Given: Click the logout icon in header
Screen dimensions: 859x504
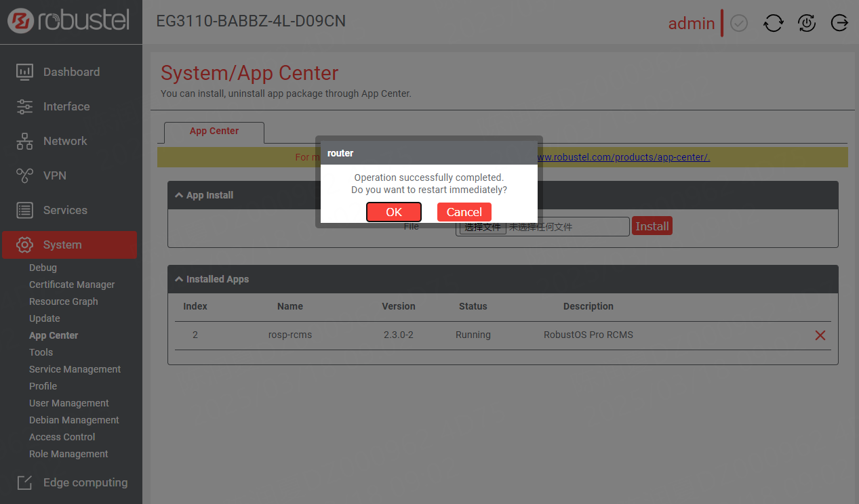Looking at the screenshot, I should [839, 23].
